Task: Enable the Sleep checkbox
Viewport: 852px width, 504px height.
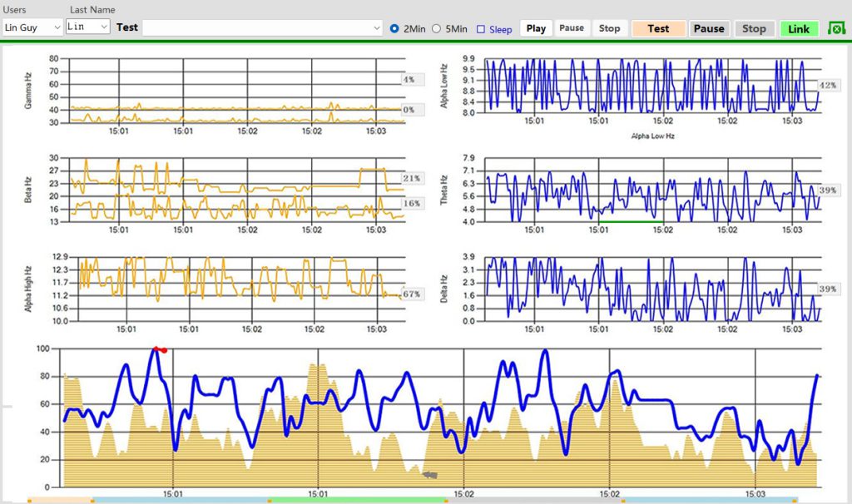Action: click(481, 29)
